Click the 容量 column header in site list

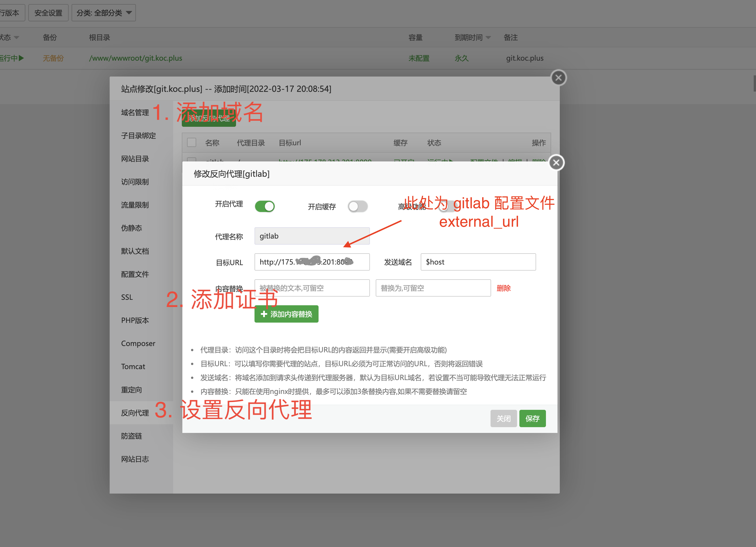tap(415, 38)
